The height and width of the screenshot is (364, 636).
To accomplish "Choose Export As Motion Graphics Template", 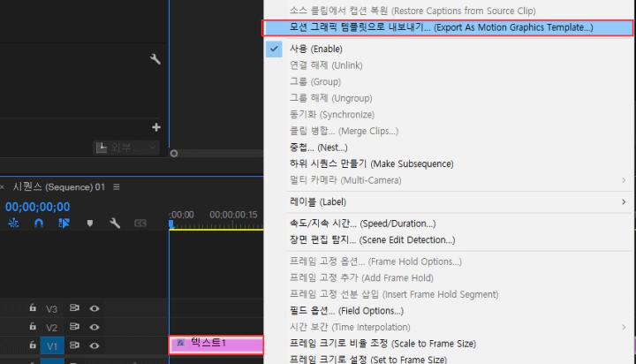I will tap(448, 27).
